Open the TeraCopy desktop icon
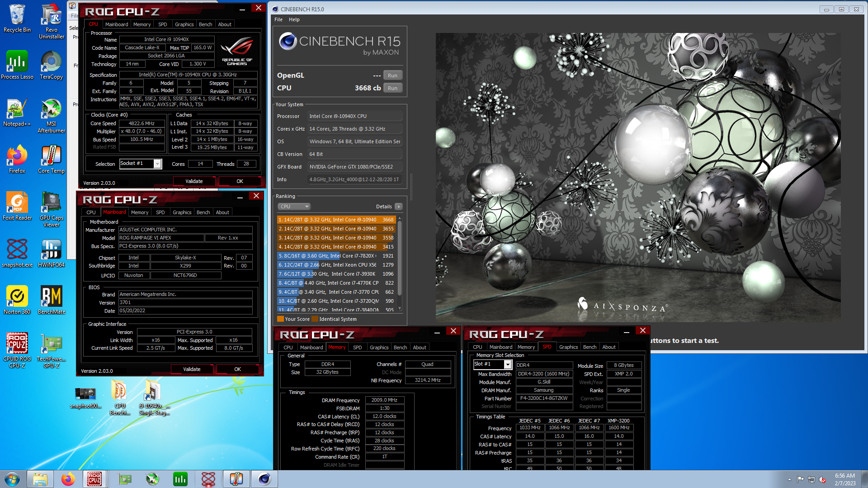This screenshot has height=488, width=868. point(52,65)
